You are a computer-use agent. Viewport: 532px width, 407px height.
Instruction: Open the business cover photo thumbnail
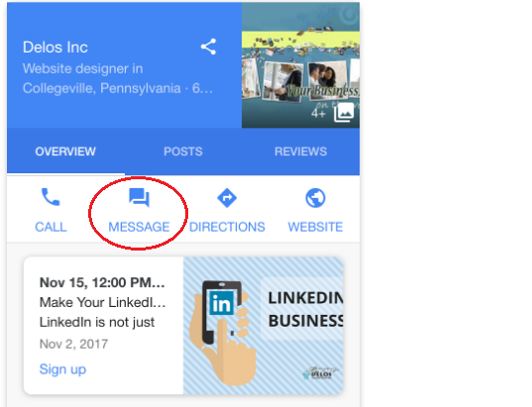click(300, 65)
